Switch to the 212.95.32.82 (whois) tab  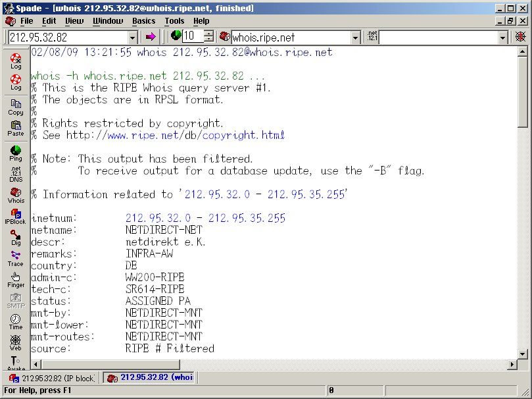coord(150,378)
